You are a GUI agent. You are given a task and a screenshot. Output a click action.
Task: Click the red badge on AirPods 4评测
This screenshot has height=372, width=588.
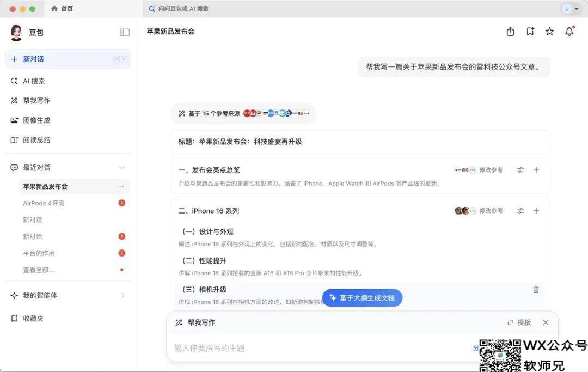(121, 203)
